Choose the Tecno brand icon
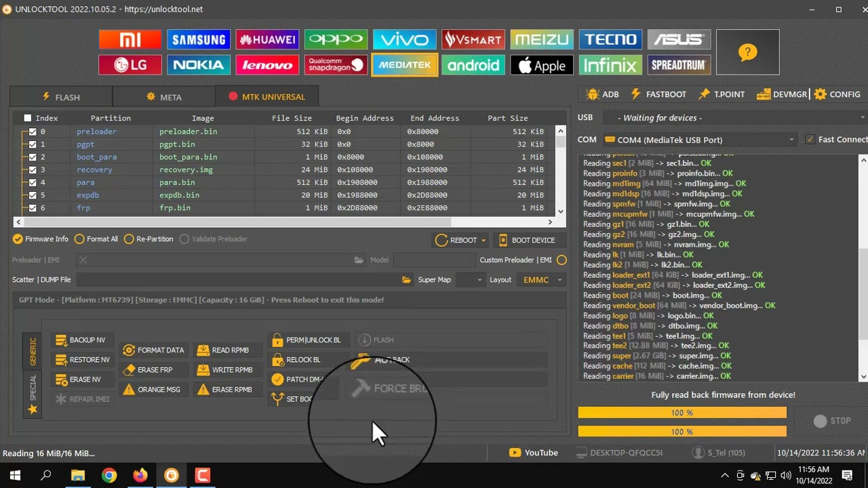Viewport: 868px width, 488px height. pos(610,39)
